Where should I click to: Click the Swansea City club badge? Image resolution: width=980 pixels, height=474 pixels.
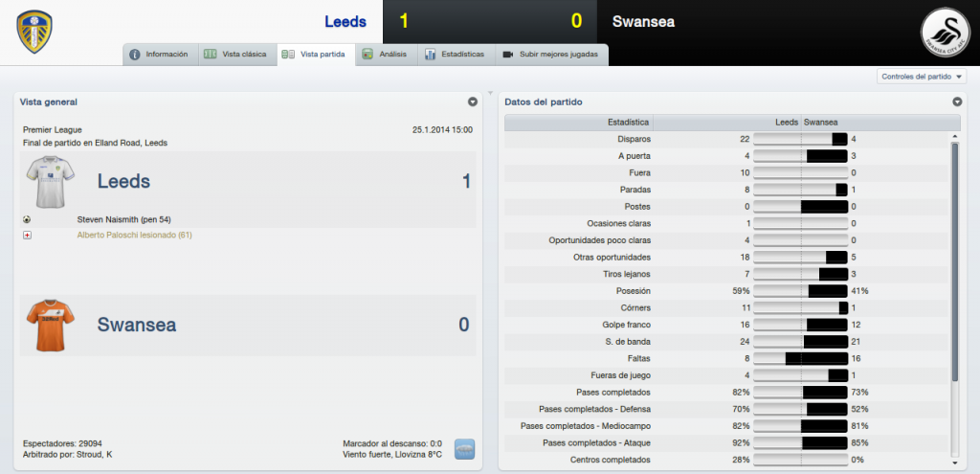pos(945,32)
